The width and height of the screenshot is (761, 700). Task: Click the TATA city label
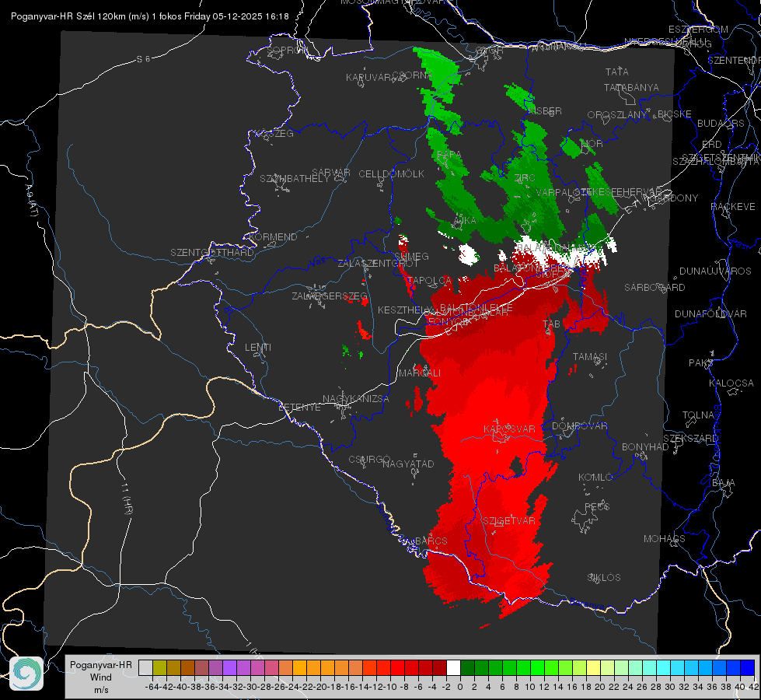point(617,72)
